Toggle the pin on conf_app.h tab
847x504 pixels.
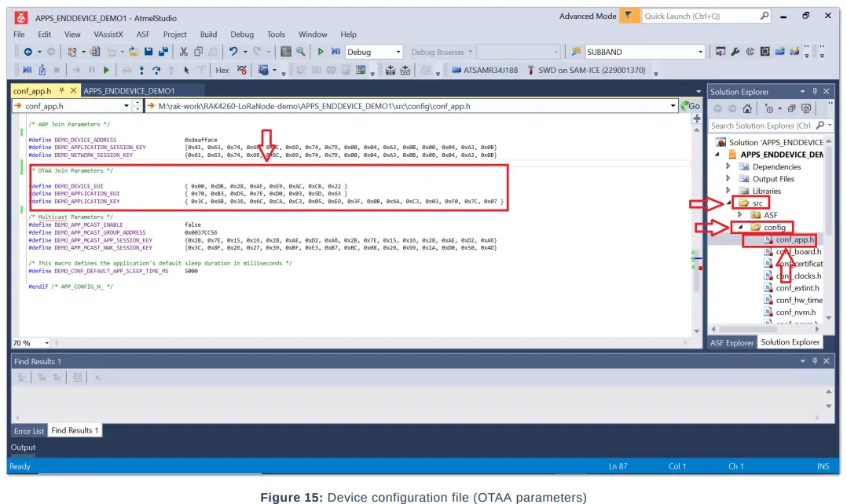point(62,91)
